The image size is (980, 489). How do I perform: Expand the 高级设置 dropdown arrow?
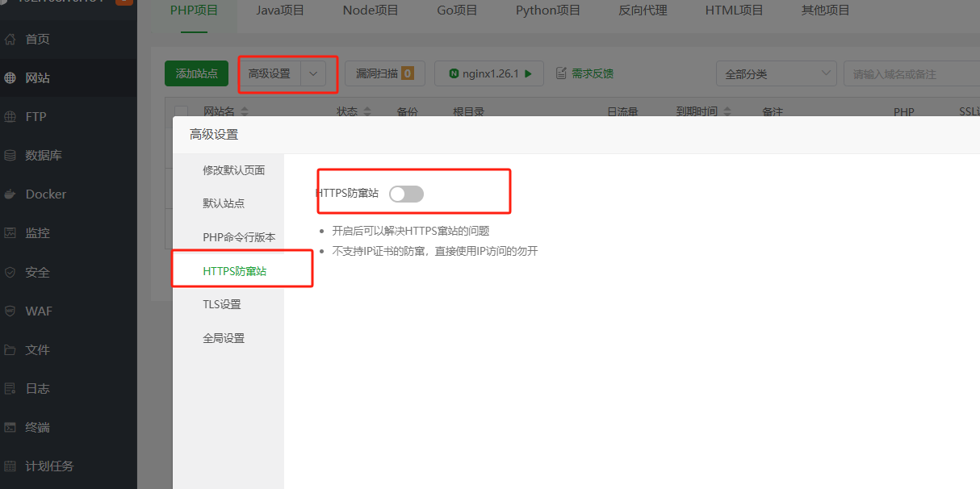tap(313, 73)
